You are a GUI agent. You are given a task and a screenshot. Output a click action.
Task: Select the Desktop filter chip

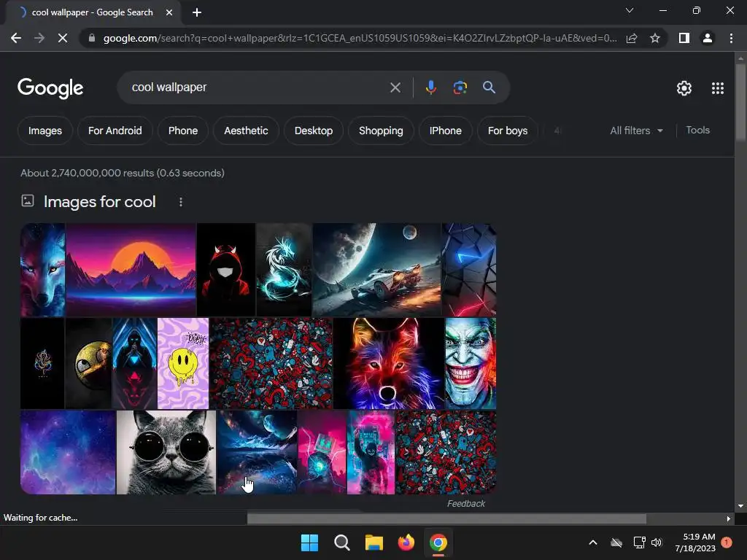(x=314, y=131)
